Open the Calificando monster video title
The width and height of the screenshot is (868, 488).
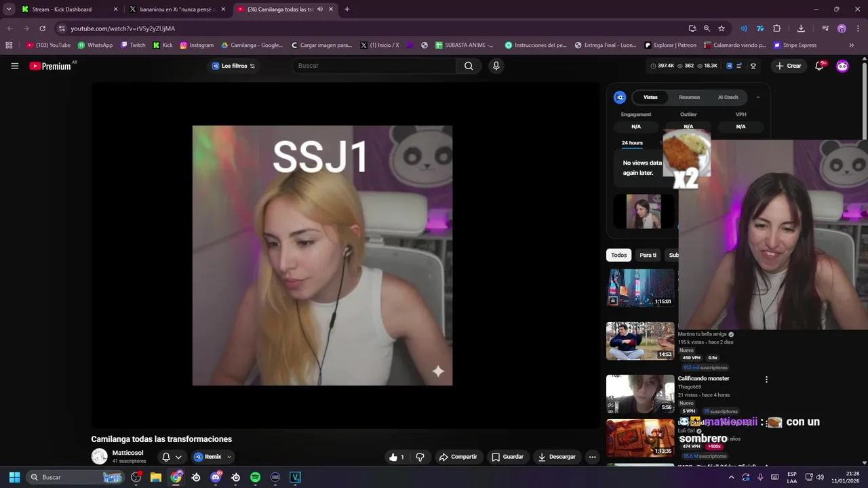point(703,379)
